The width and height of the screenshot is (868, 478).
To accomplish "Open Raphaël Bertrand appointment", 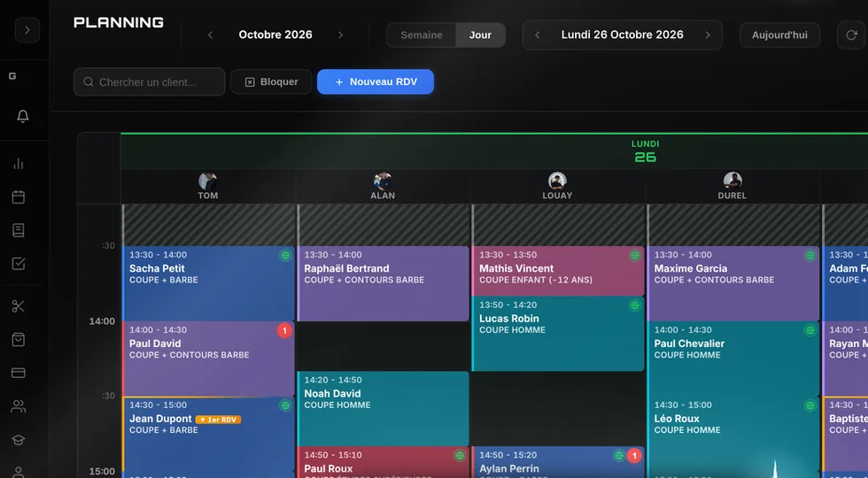I will point(383,283).
